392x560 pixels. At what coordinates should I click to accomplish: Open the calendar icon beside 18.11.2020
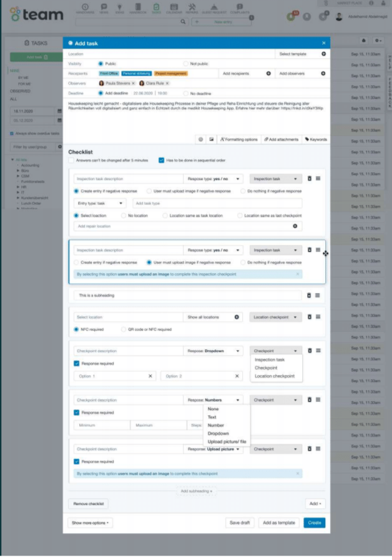(59, 111)
